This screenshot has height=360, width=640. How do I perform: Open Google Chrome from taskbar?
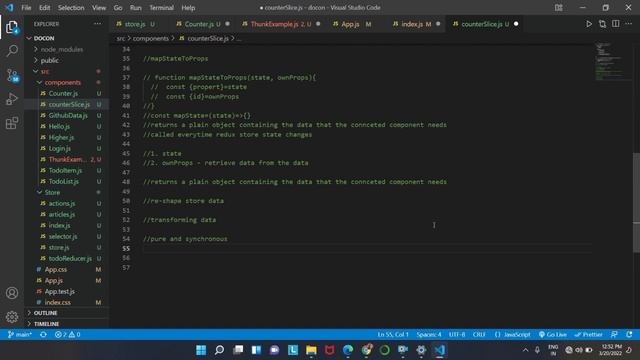tap(366, 350)
